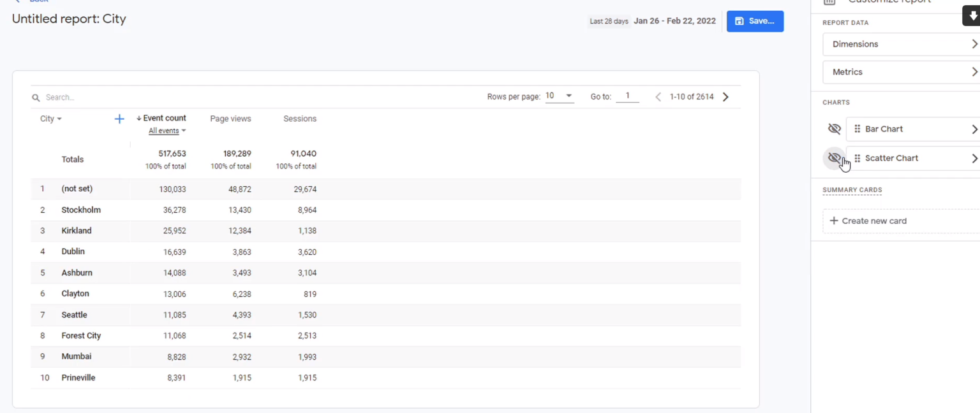980x413 pixels.
Task: Toggle visibility of the Scatter Chart
Action: coord(835,157)
